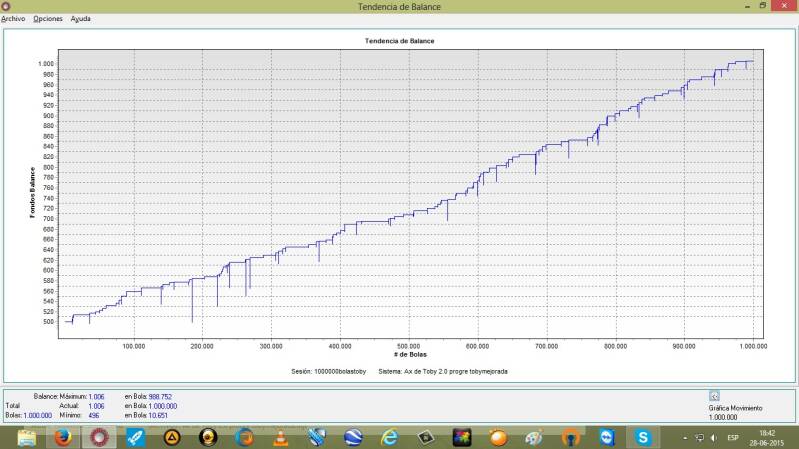Open the dark diamond app icon in taskbar
This screenshot has height=449, width=799.
425,437
